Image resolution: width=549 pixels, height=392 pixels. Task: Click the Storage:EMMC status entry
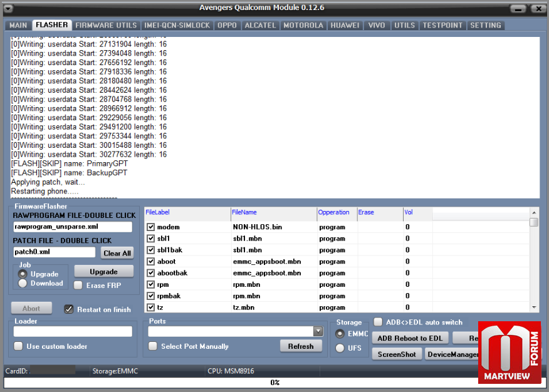pyautogui.click(x=115, y=371)
